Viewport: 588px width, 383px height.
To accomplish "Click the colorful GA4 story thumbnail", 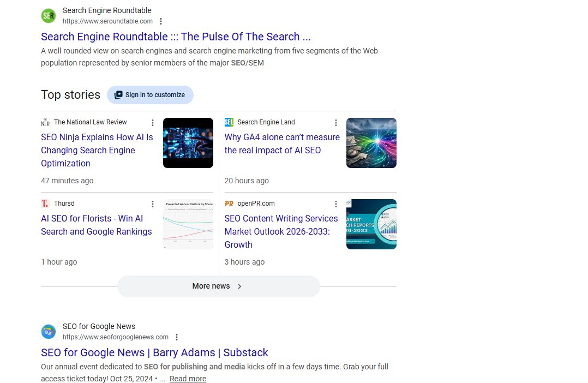I will (371, 143).
